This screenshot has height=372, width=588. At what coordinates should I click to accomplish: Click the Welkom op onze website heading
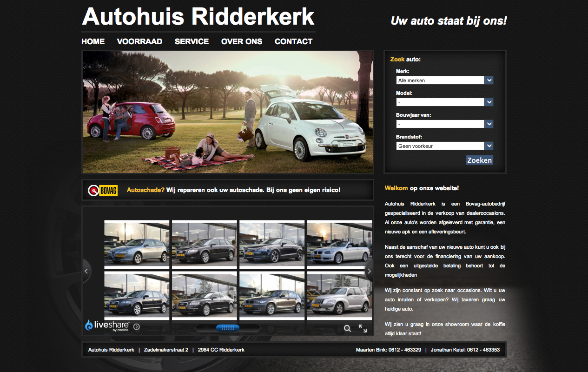pos(422,188)
